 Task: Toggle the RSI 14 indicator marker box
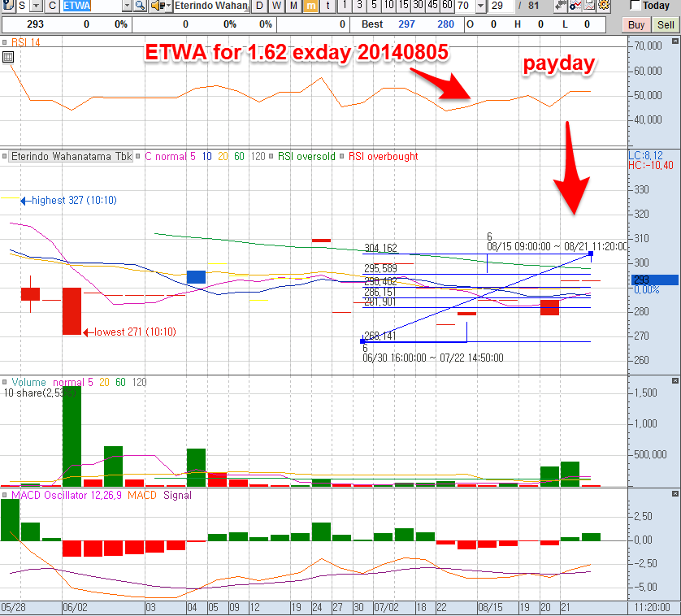(x=4, y=42)
